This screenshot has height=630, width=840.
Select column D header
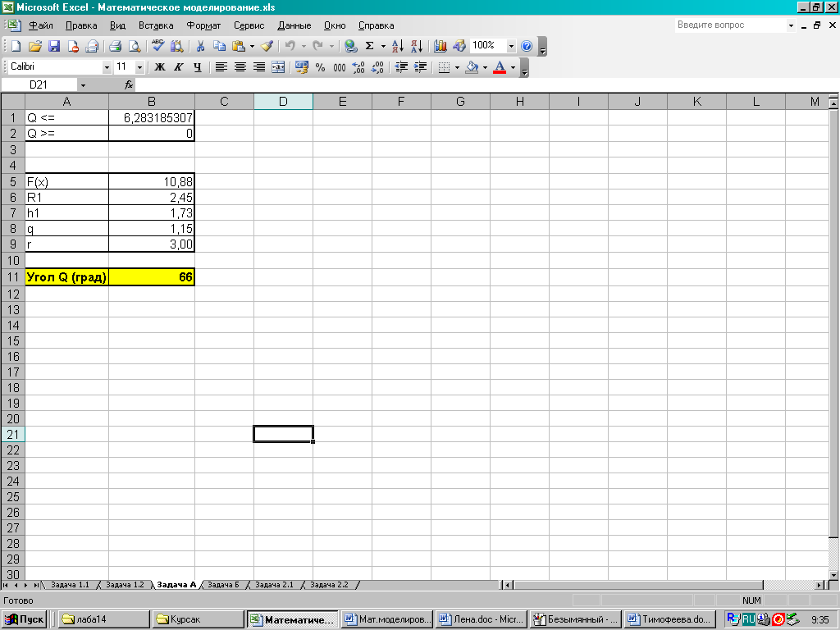coord(283,102)
